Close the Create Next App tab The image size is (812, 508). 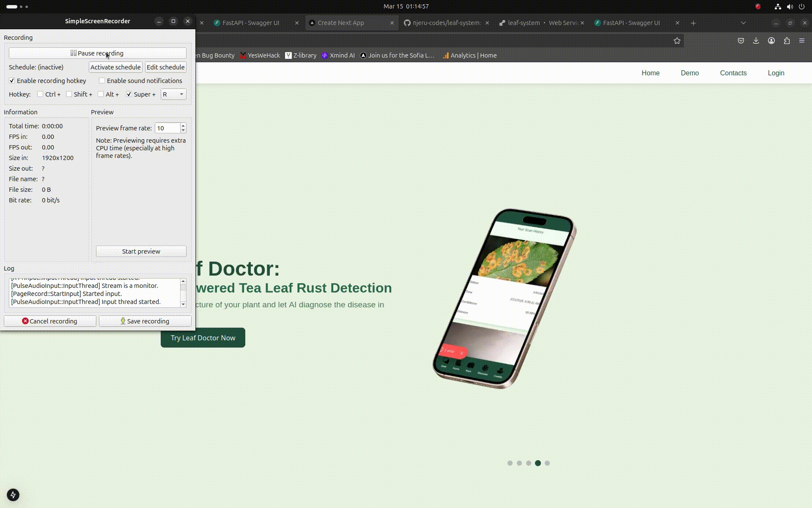click(x=392, y=23)
